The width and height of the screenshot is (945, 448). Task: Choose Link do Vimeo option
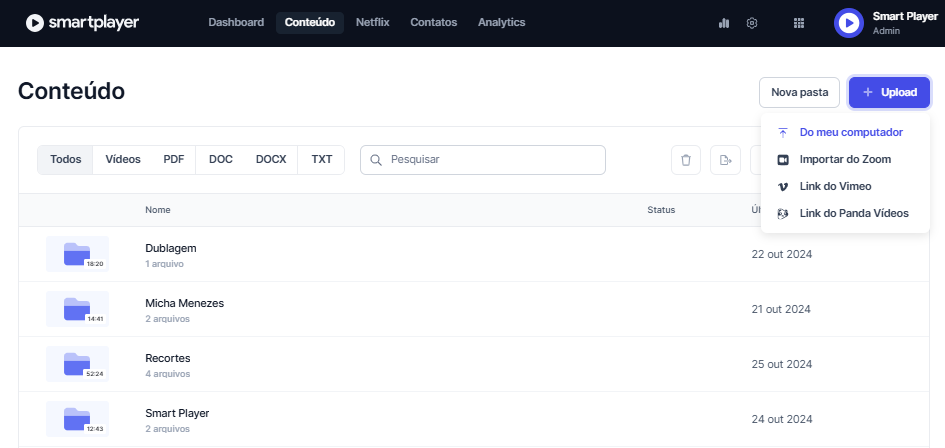tap(846, 186)
